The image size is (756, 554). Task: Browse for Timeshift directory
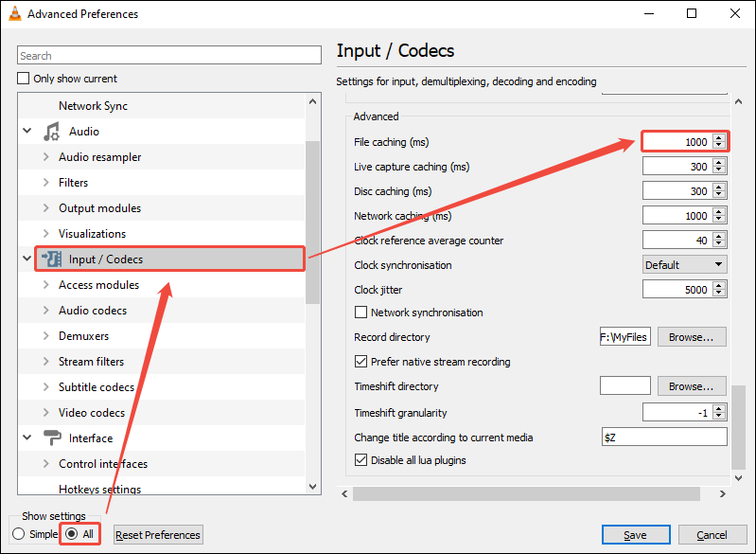(x=692, y=386)
